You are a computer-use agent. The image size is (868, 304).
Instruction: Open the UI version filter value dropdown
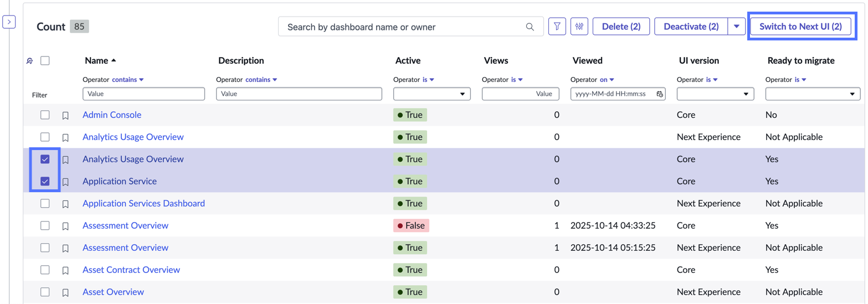(x=716, y=94)
